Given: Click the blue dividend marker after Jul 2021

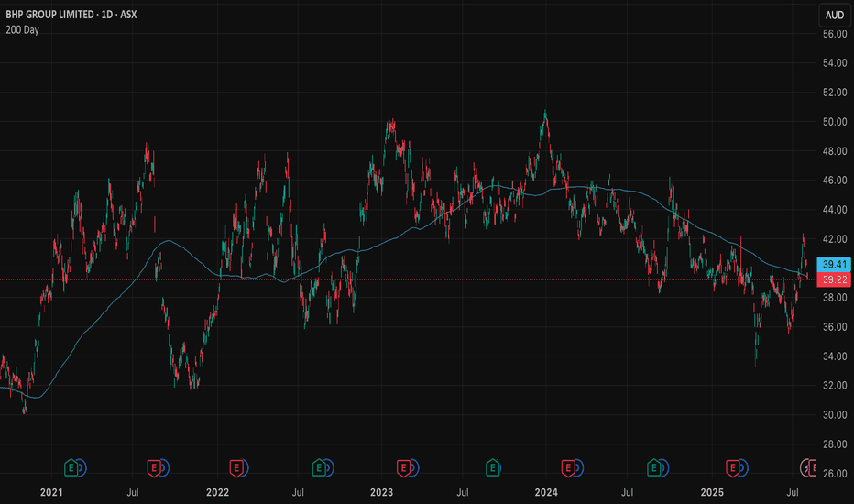Looking at the screenshot, I should [165, 467].
